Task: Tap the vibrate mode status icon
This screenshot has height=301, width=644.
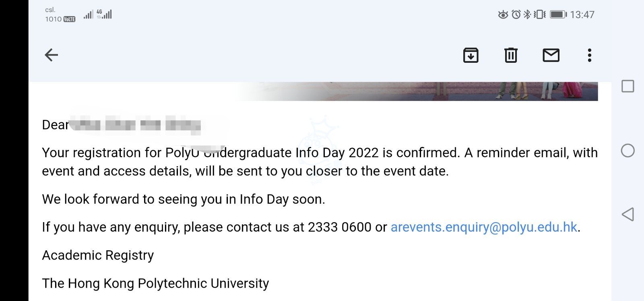Action: coord(539,14)
